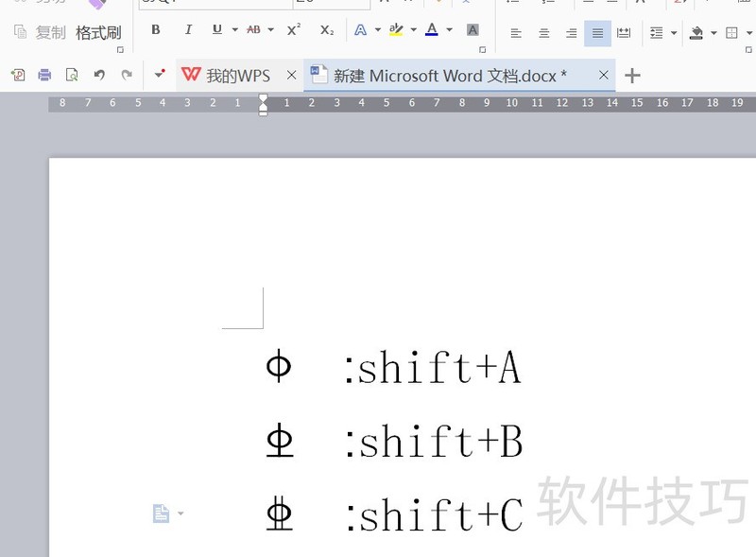
Task: Open Print Preview from quick access toolbar
Action: click(x=71, y=75)
